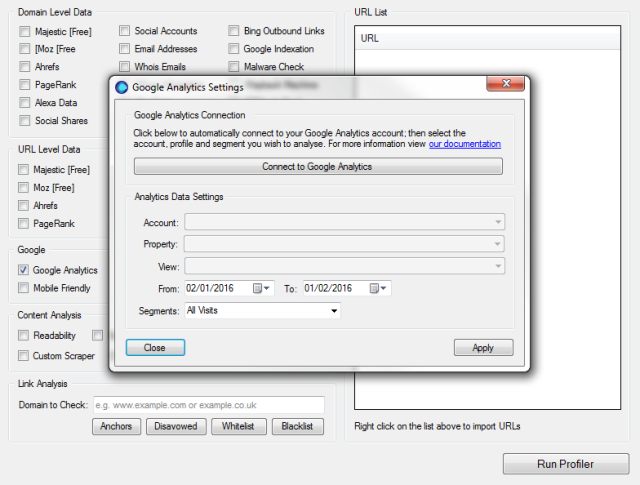640x485 pixels.
Task: Open the Blacklist button
Action: (298, 426)
